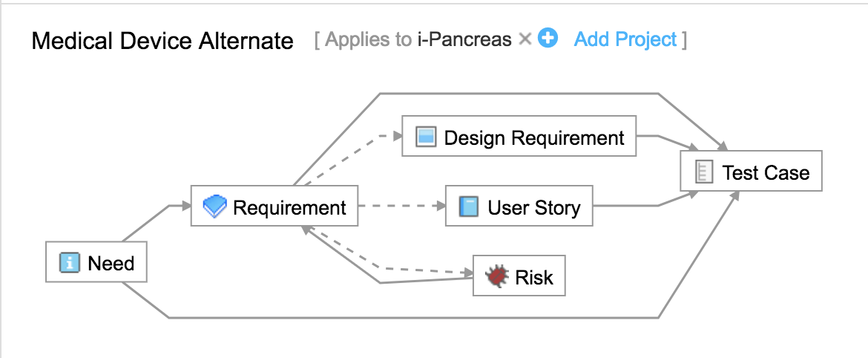The width and height of the screenshot is (868, 358).
Task: Click the Medical Device Alternate title
Action: (162, 41)
